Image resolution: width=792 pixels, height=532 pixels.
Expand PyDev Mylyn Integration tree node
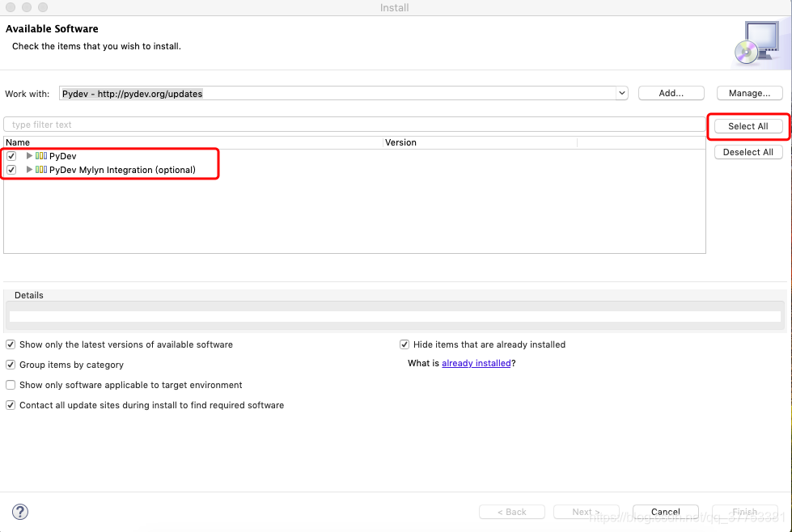pos(29,170)
